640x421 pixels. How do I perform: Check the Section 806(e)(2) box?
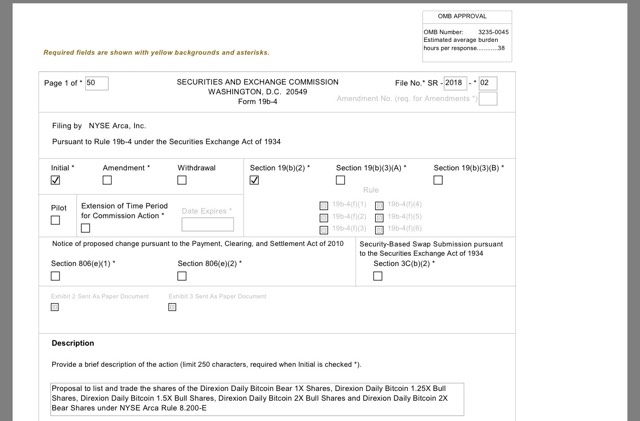click(x=182, y=276)
